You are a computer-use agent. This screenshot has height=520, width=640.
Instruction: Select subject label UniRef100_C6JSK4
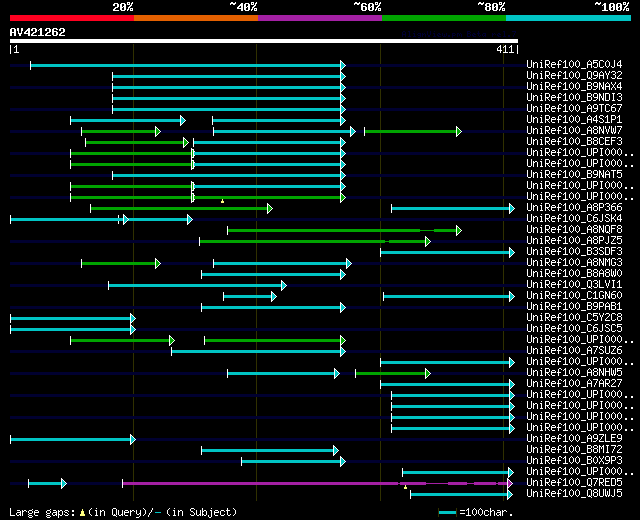[x=574, y=218]
